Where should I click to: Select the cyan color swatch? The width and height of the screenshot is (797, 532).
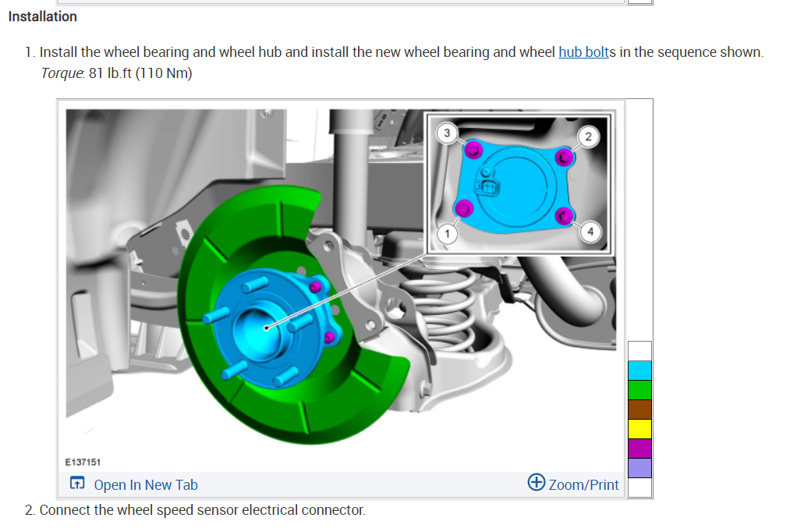pos(640,371)
